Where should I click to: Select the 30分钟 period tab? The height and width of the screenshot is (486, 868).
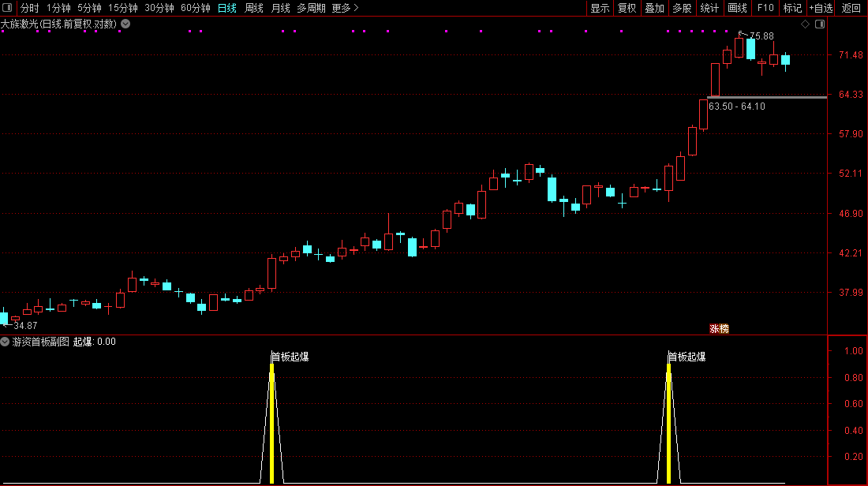pos(159,8)
